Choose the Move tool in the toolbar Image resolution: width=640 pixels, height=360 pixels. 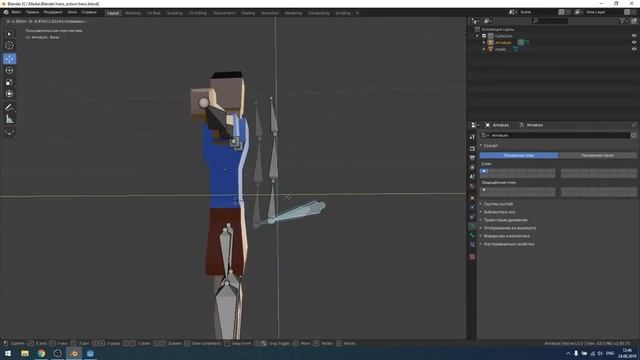point(9,59)
